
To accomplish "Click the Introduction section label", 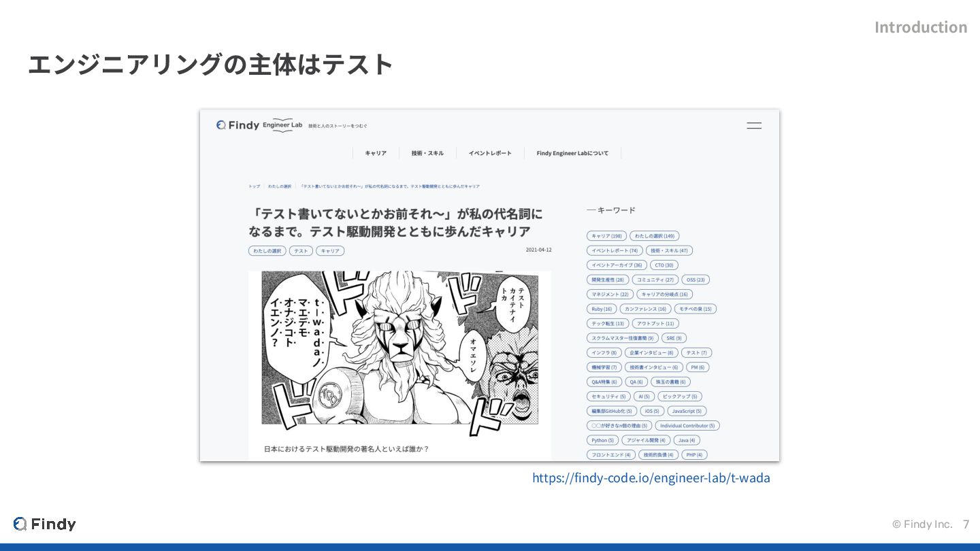I will (x=921, y=27).
